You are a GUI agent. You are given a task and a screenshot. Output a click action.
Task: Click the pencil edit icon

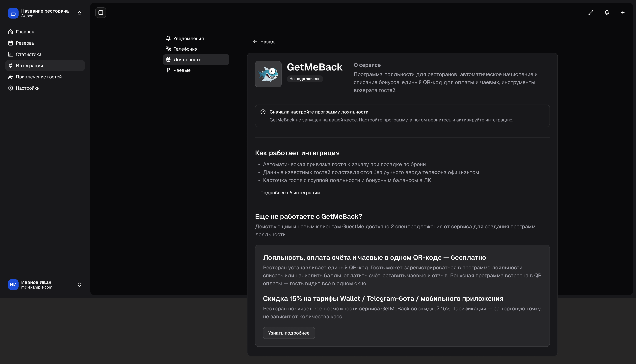(x=591, y=13)
